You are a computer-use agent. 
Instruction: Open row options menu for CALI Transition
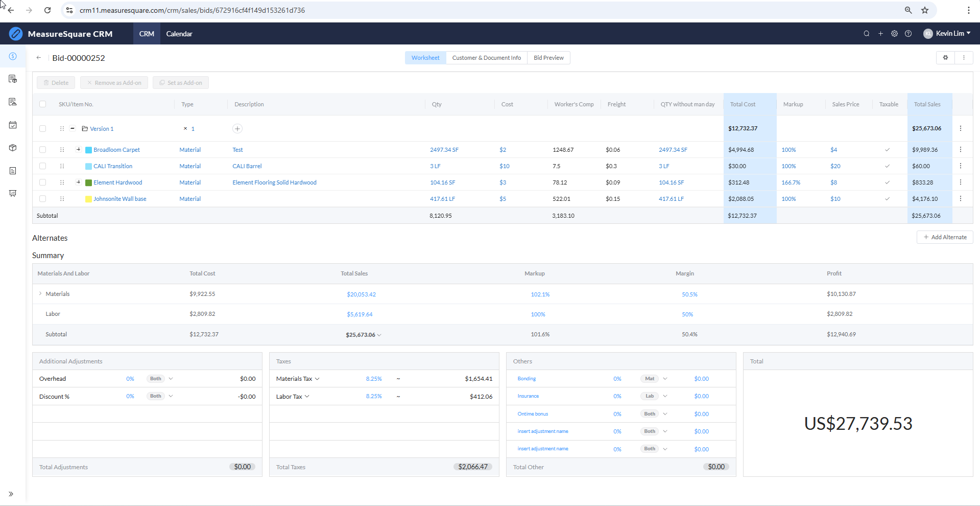point(961,166)
